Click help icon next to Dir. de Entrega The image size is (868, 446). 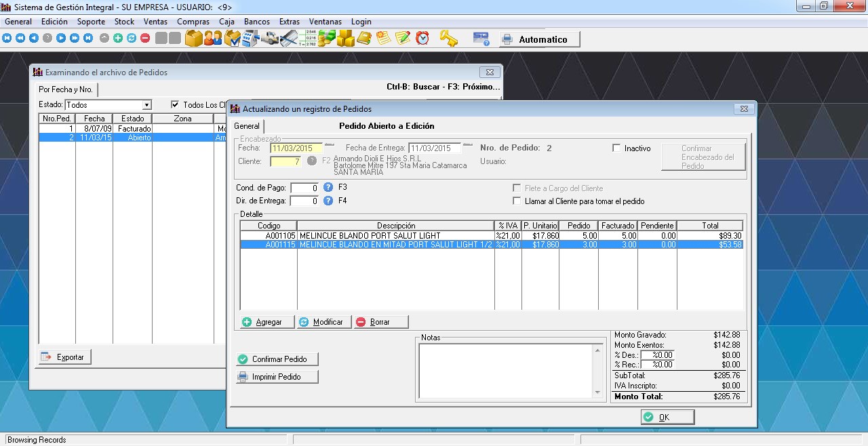(x=328, y=201)
